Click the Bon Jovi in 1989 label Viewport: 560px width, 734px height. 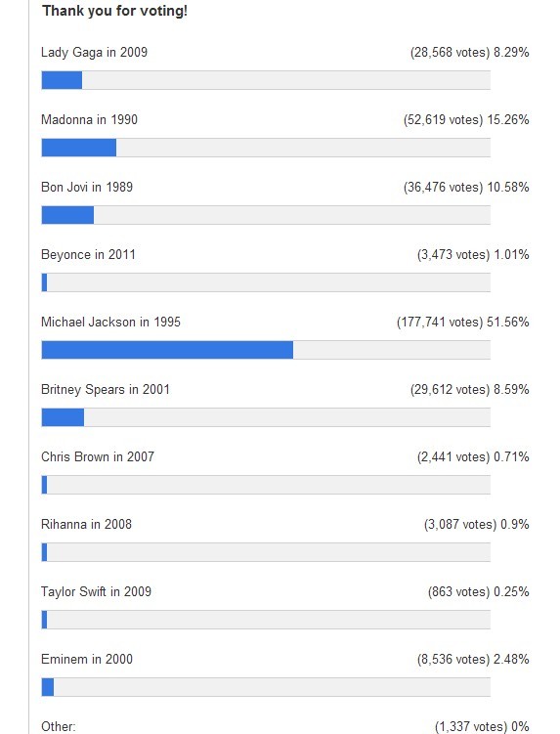click(87, 188)
